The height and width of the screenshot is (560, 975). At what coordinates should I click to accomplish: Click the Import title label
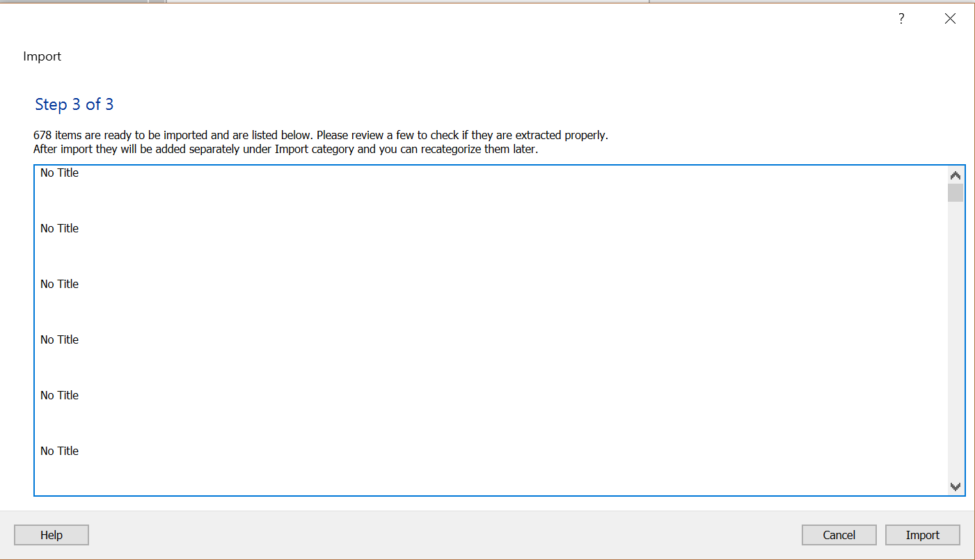tap(42, 57)
